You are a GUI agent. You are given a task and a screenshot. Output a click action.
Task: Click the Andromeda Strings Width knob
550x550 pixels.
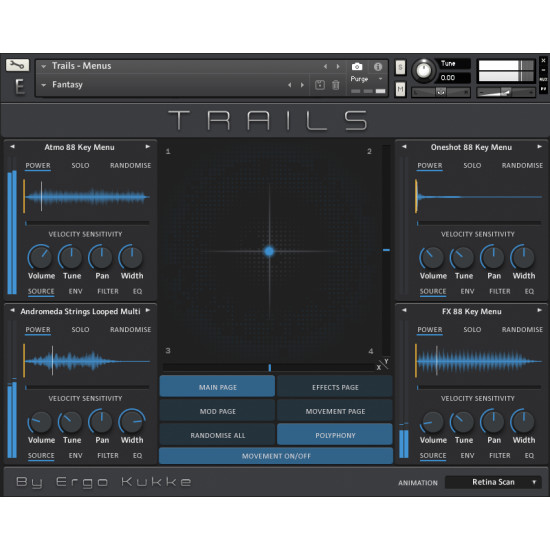click(x=132, y=421)
